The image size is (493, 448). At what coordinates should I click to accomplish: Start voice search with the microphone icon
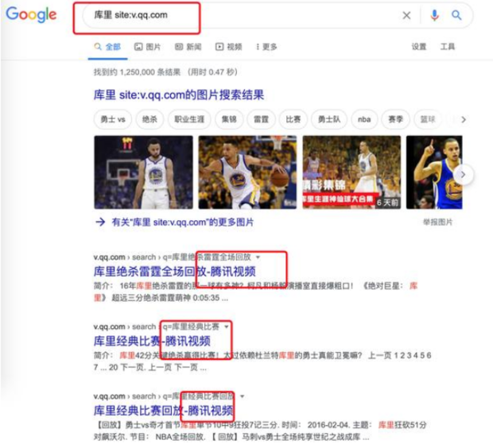tap(434, 15)
